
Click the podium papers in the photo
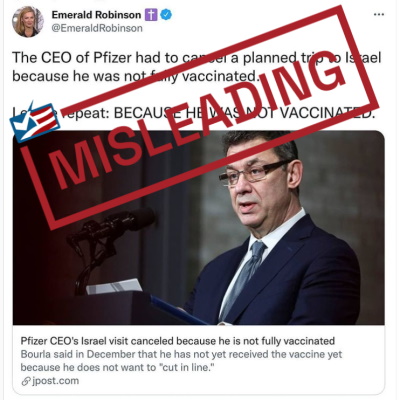(114, 286)
